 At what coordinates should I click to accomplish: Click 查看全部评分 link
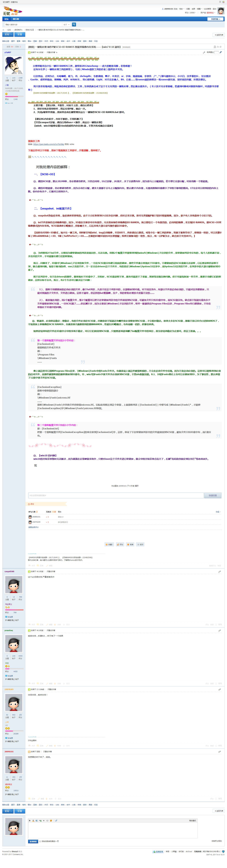pos(33,527)
